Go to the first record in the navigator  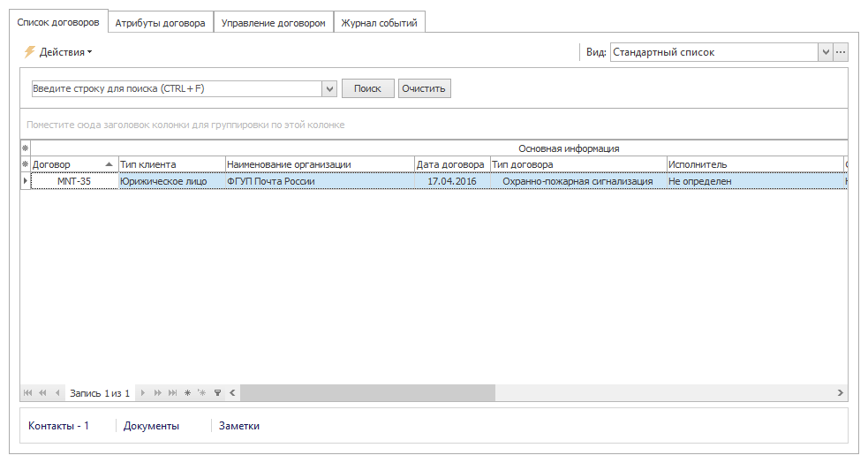click(x=27, y=392)
